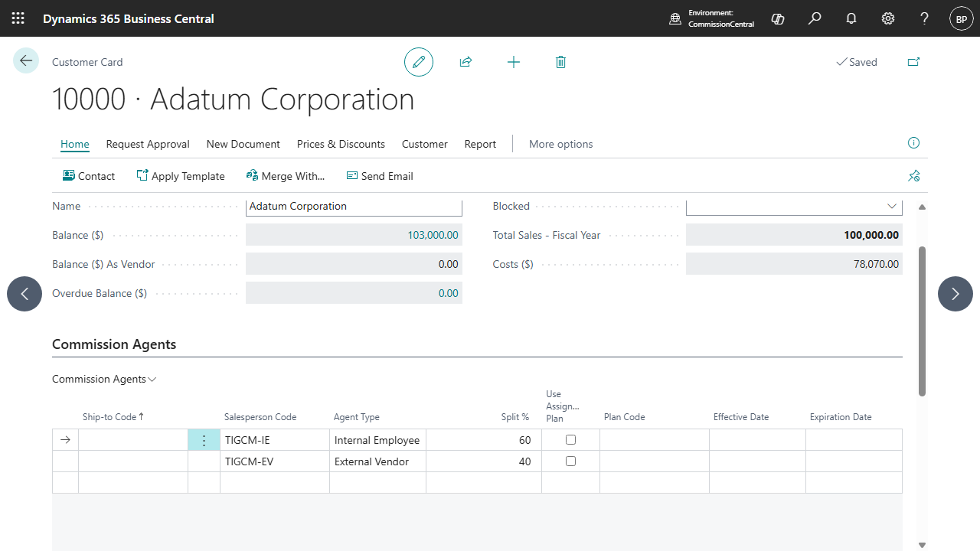Open the Report menu
Viewport: 980px width, 551px height.
click(x=480, y=144)
